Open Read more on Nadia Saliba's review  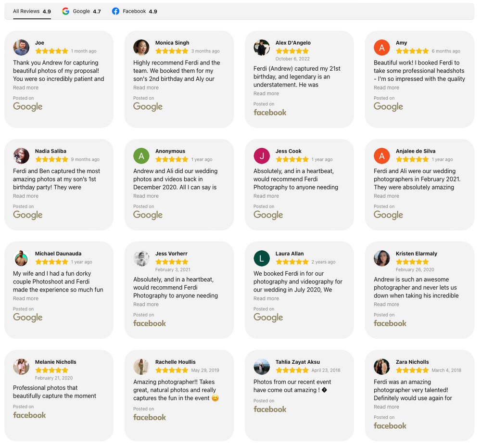pyautogui.click(x=26, y=196)
